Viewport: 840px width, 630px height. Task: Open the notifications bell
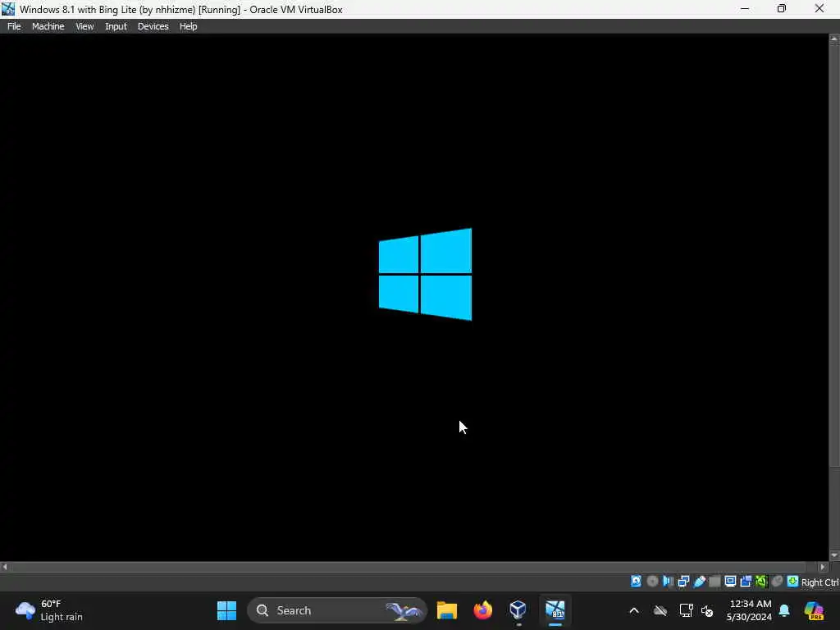coord(784,610)
